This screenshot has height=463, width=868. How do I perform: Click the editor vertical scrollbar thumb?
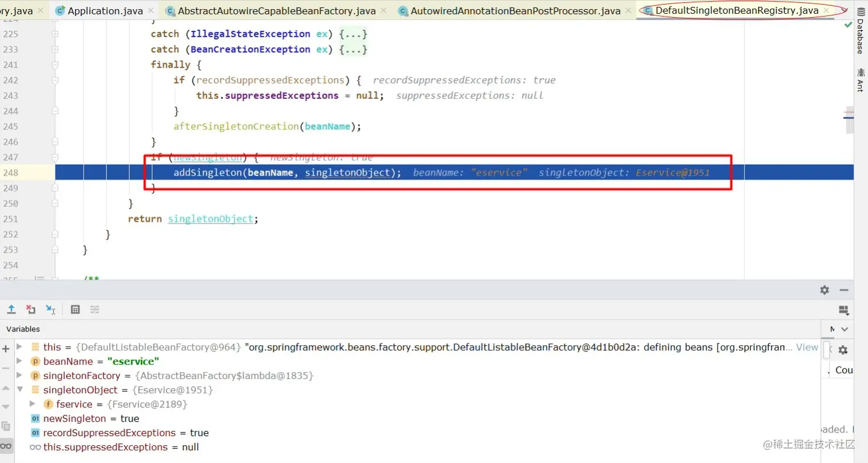pyautogui.click(x=849, y=121)
